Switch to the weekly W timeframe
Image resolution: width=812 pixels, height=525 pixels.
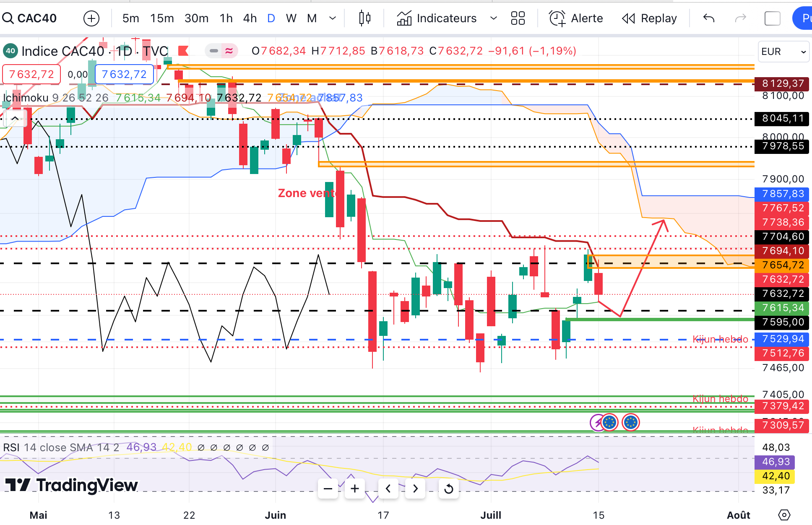291,18
